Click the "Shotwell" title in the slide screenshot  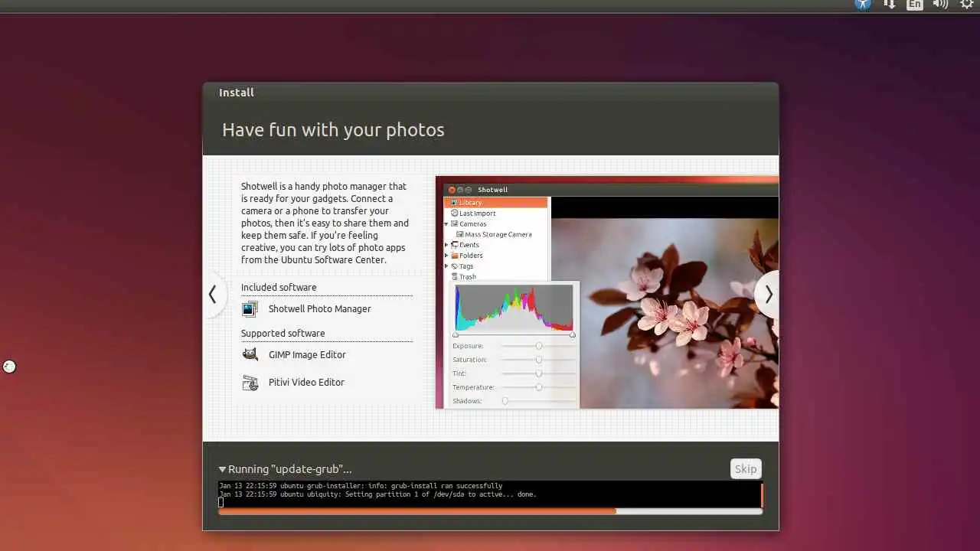click(x=492, y=190)
